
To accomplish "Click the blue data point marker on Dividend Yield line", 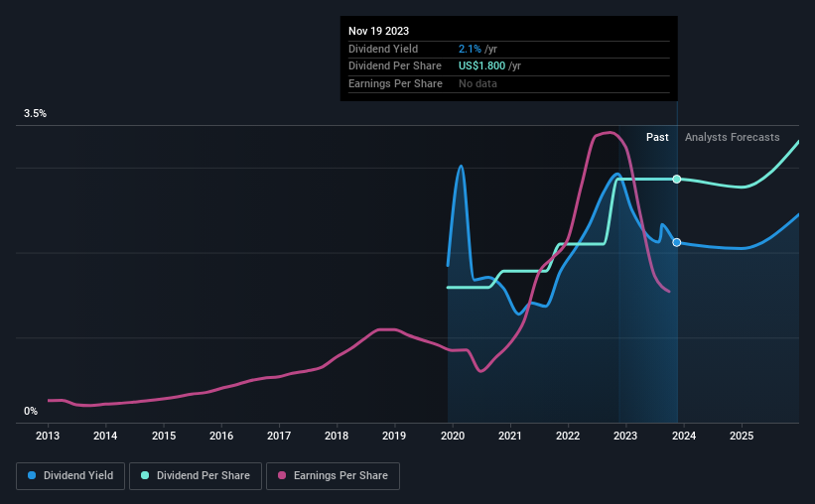I will click(x=677, y=243).
